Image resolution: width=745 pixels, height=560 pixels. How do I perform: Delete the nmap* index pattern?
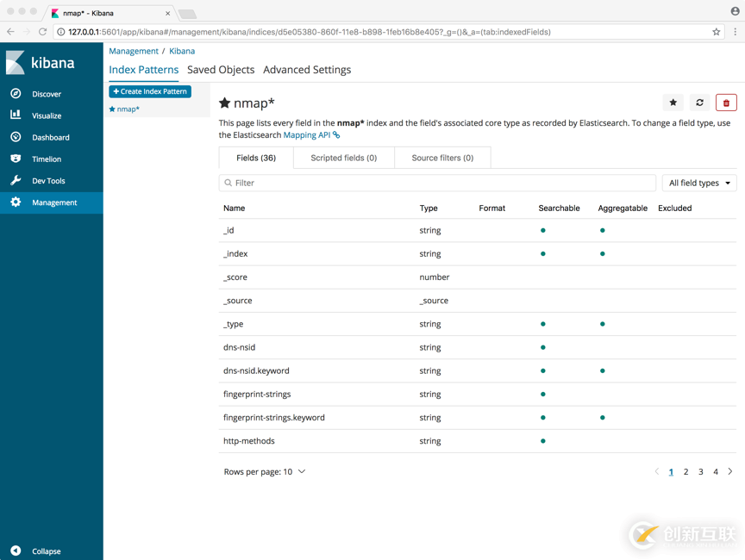[726, 103]
